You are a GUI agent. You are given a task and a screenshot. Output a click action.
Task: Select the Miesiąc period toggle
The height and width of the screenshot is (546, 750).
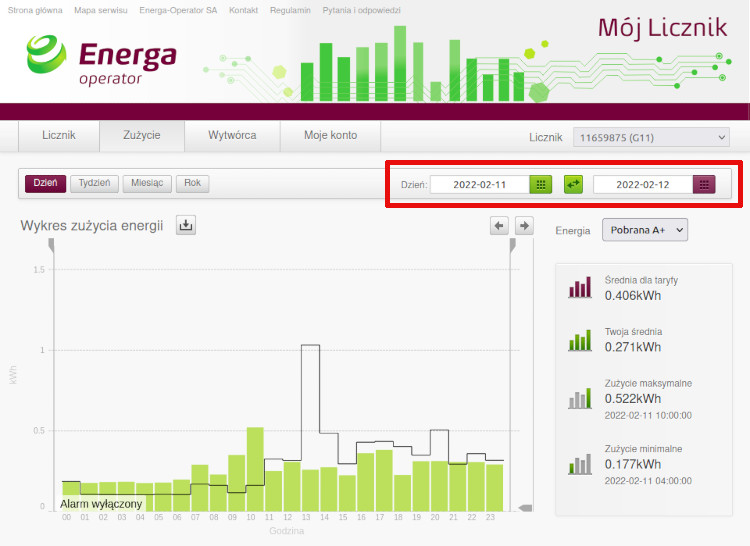[x=147, y=183]
